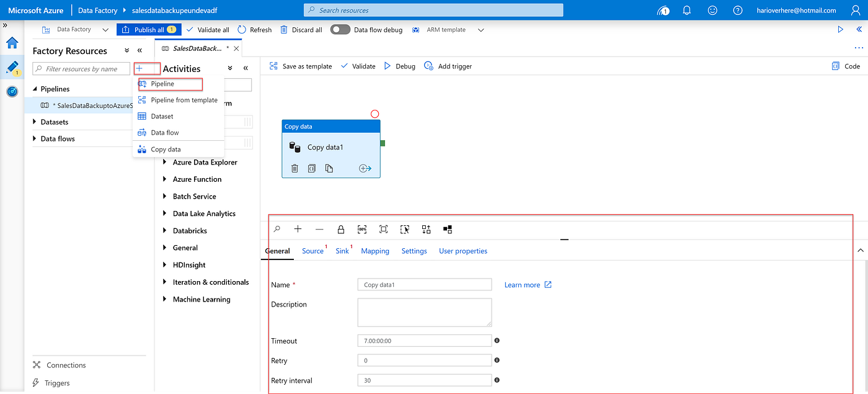
Task: Clone the Copy data1 activity
Action: (x=329, y=168)
